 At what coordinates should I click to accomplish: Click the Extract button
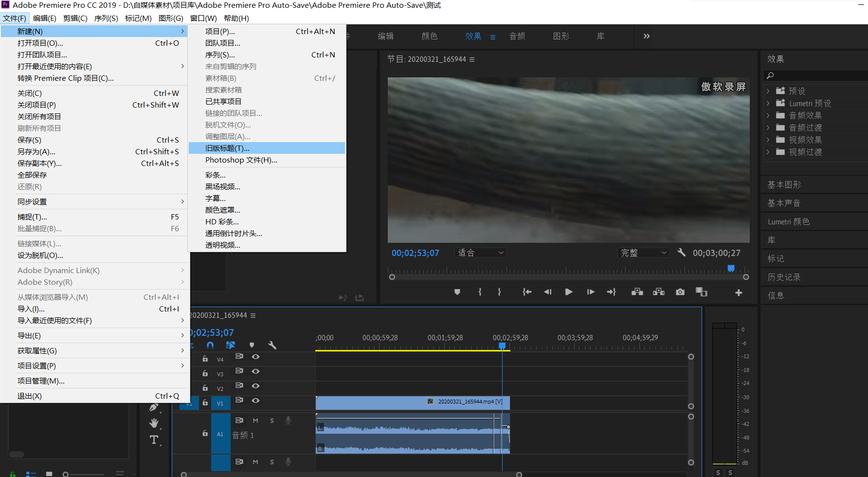point(658,292)
